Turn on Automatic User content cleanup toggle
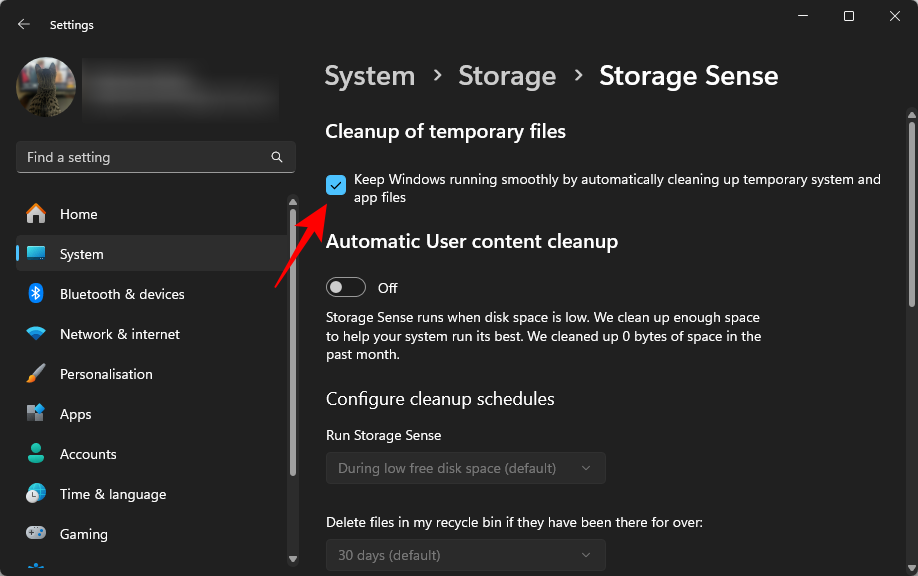Screen dimensions: 918x576 pyautogui.click(x=346, y=288)
